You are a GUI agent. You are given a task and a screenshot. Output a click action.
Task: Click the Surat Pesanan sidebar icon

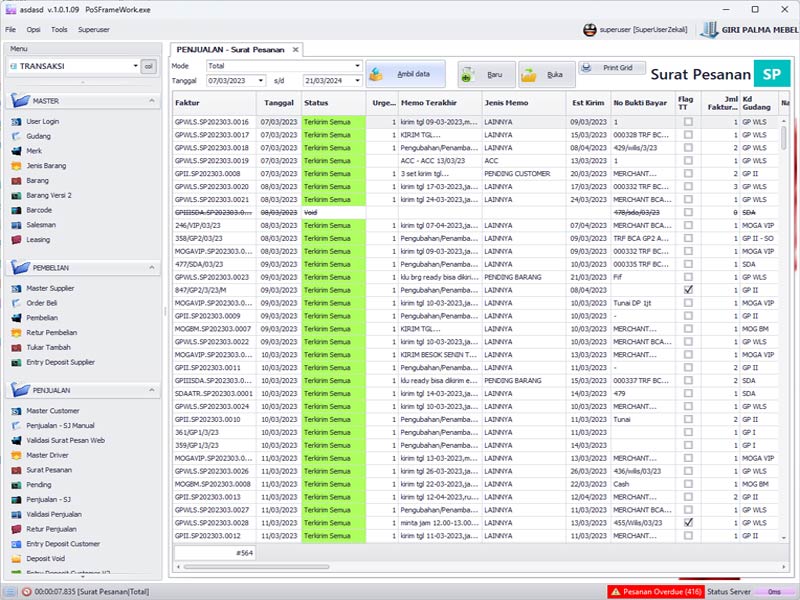[17, 469]
